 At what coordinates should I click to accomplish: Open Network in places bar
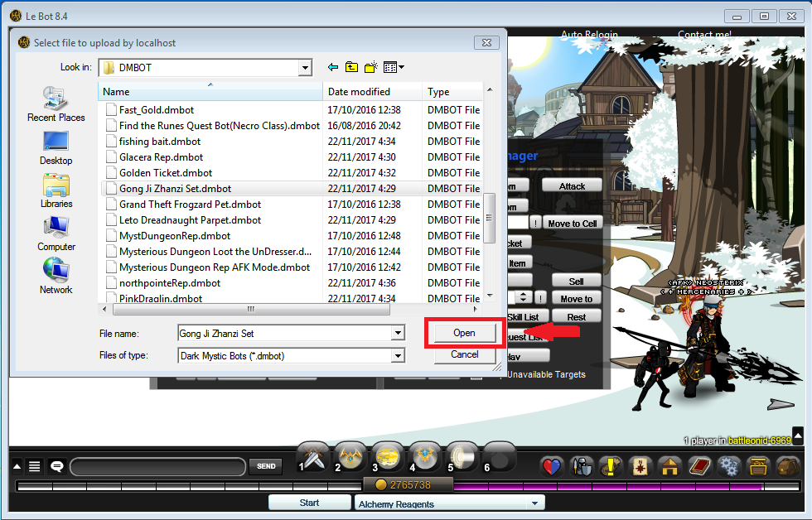coord(56,277)
